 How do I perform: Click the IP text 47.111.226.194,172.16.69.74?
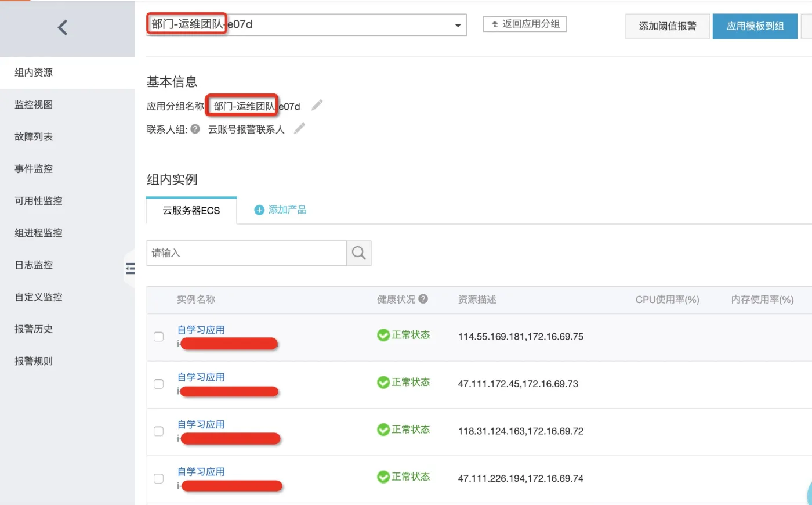pos(521,479)
